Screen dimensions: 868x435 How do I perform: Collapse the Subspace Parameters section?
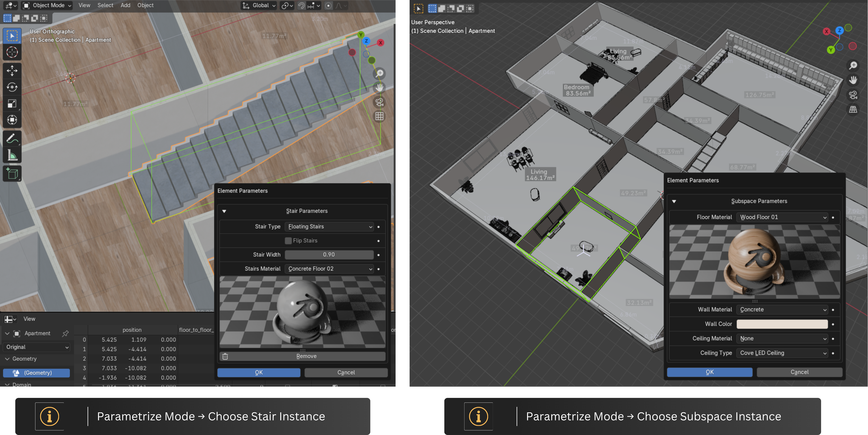point(674,201)
